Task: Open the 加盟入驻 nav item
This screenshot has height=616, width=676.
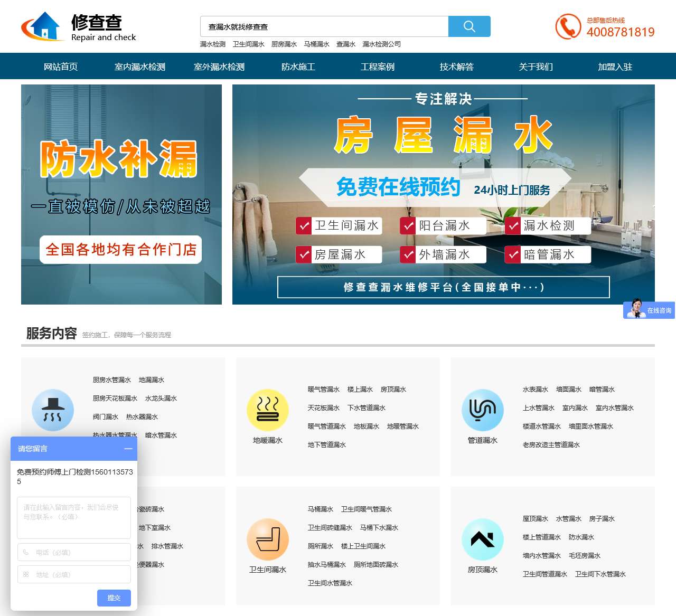Action: (615, 67)
